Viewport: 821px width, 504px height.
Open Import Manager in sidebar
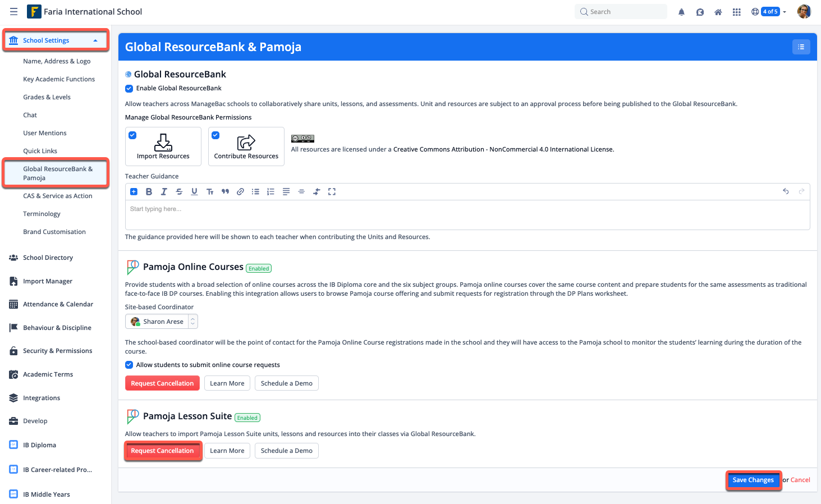click(x=48, y=281)
